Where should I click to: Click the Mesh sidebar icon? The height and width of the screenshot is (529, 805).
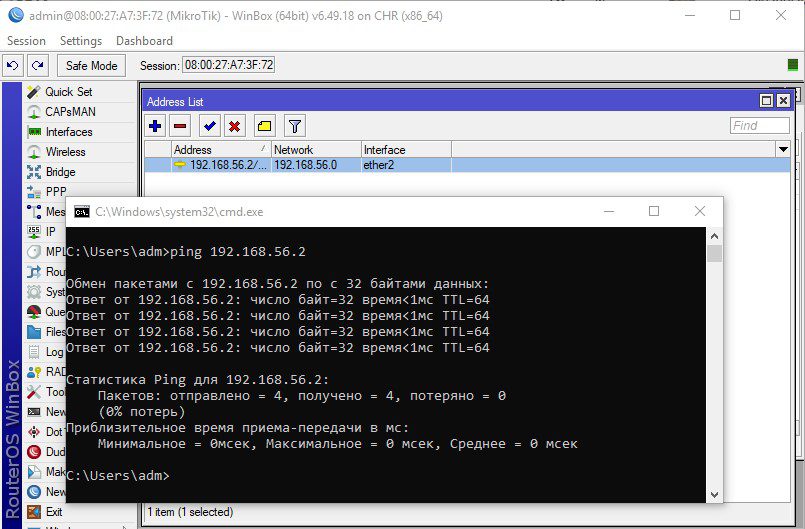click(34, 212)
